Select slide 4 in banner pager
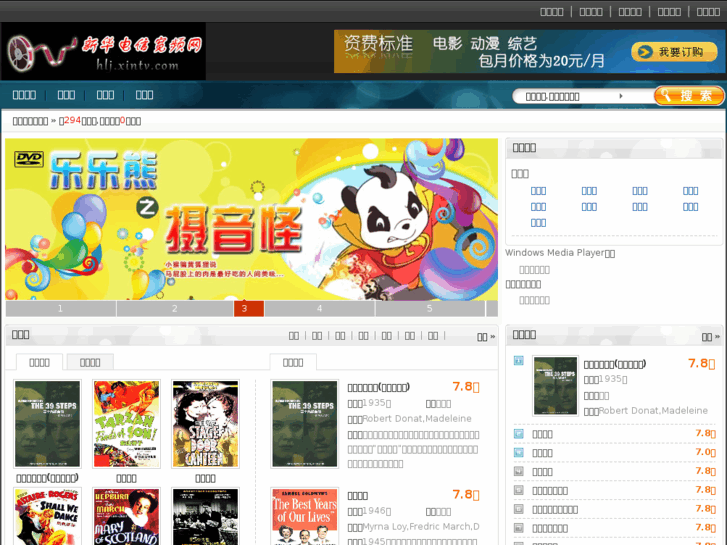The image size is (727, 545). [319, 308]
